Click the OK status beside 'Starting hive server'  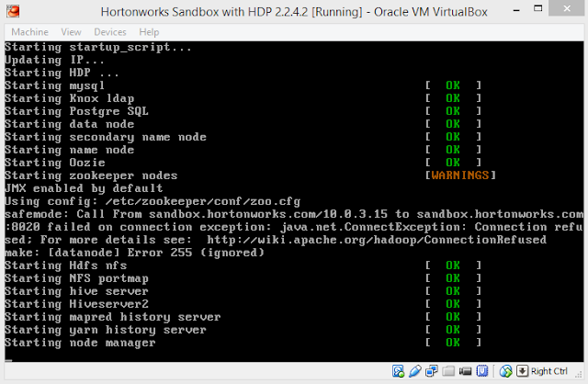coord(453,291)
